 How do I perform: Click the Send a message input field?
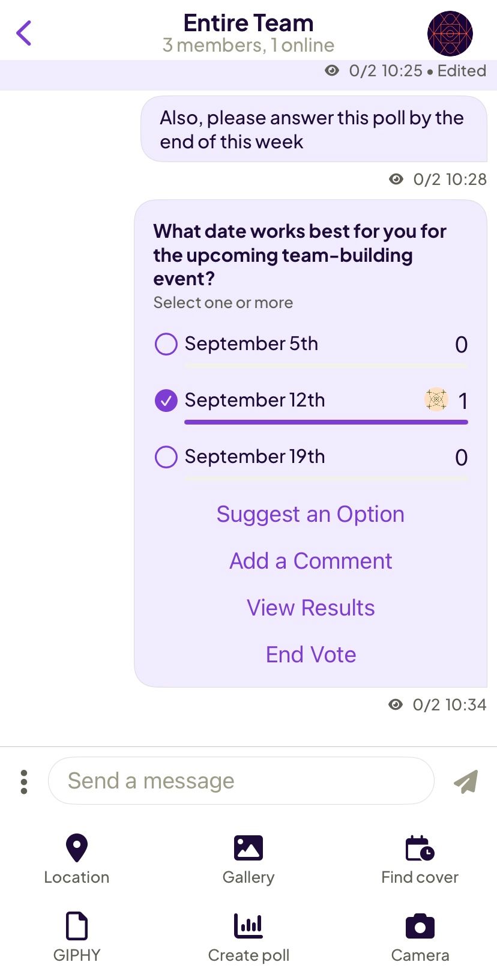[240, 781]
